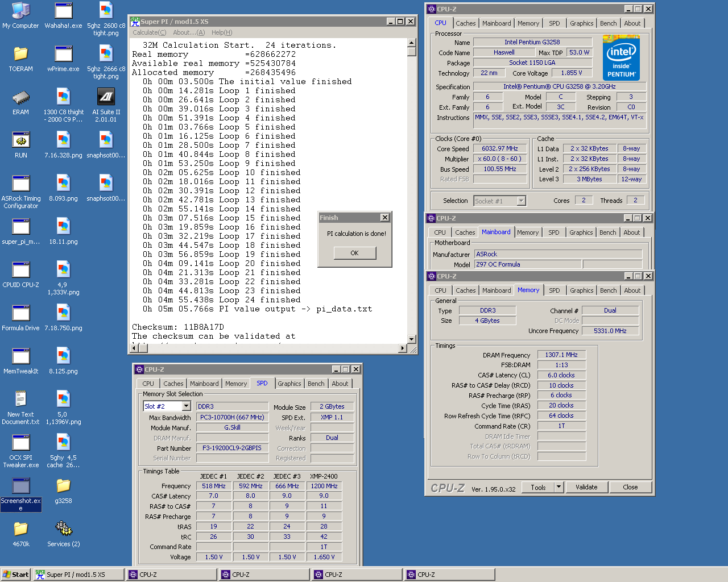Launch wPrime.exe from the desktop
The width and height of the screenshot is (728, 582).
point(63,59)
